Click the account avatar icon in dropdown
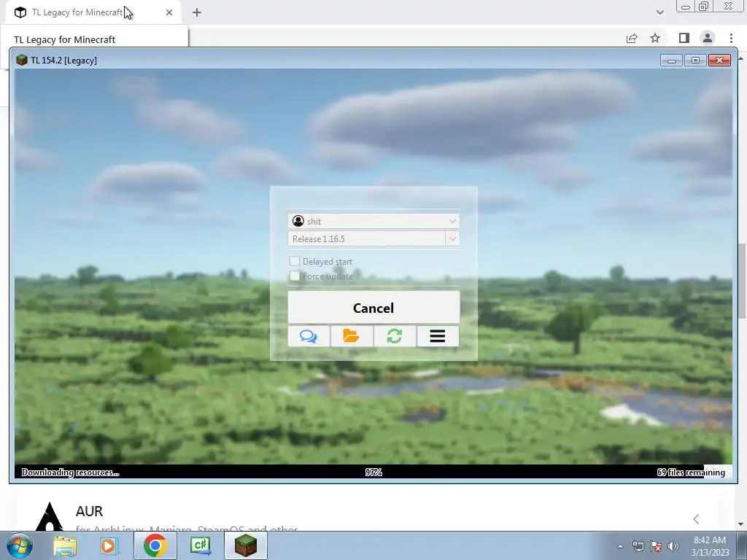This screenshot has width=747, height=560. [x=298, y=221]
